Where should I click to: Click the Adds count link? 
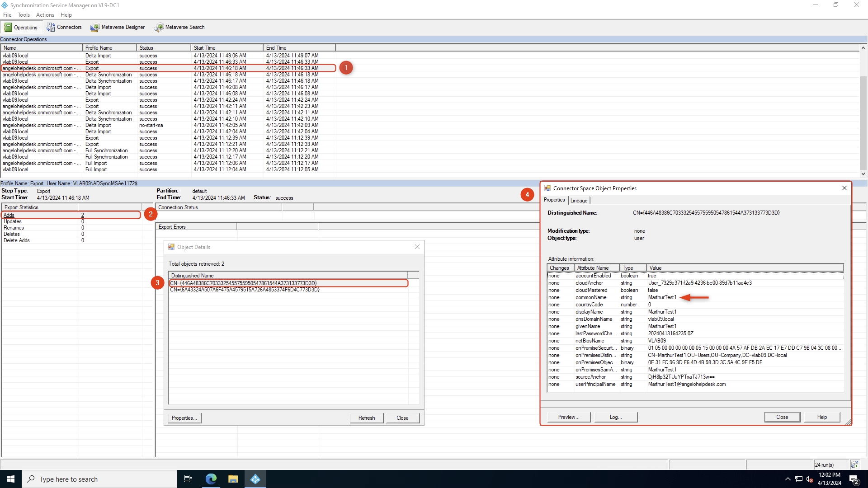(x=83, y=215)
